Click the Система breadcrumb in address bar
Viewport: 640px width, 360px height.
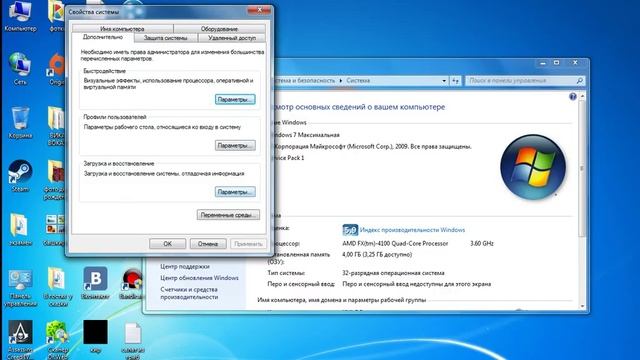tap(358, 81)
